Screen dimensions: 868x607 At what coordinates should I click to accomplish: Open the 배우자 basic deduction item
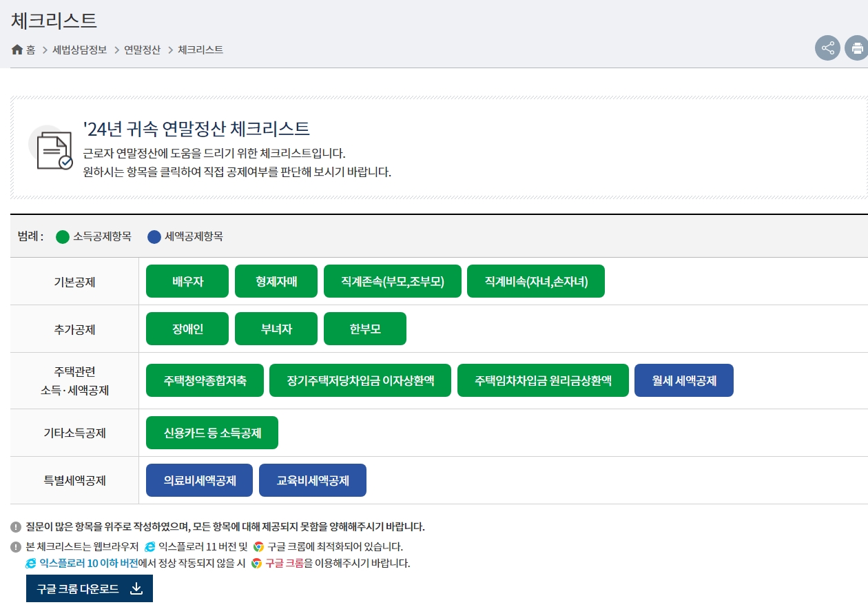click(x=187, y=281)
